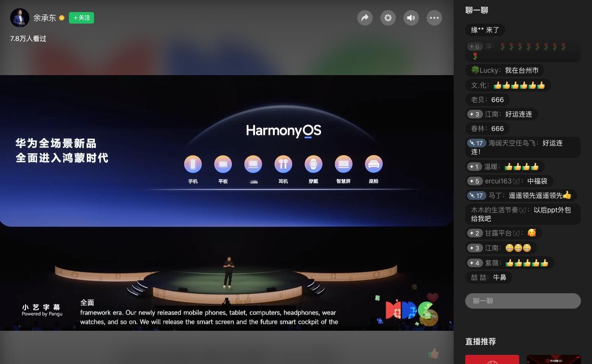Image resolution: width=592 pixels, height=364 pixels.
Task: Open the right dark recommended livestream thumbnail
Action: click(x=554, y=359)
